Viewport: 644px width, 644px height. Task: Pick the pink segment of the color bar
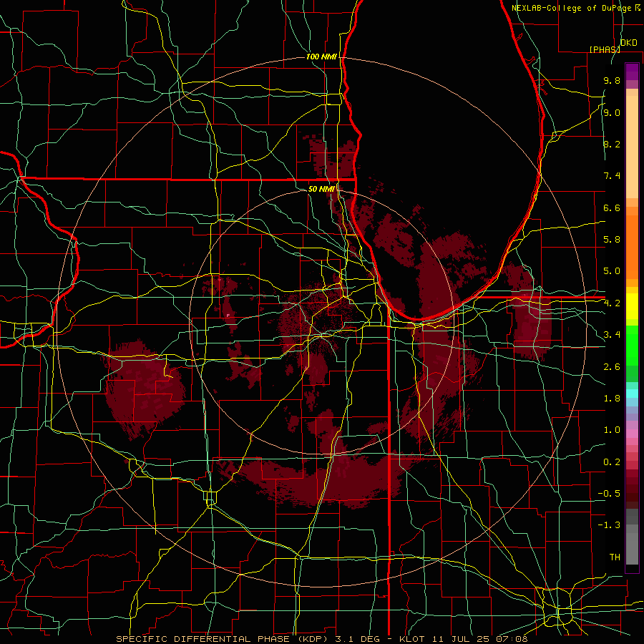pyautogui.click(x=632, y=434)
